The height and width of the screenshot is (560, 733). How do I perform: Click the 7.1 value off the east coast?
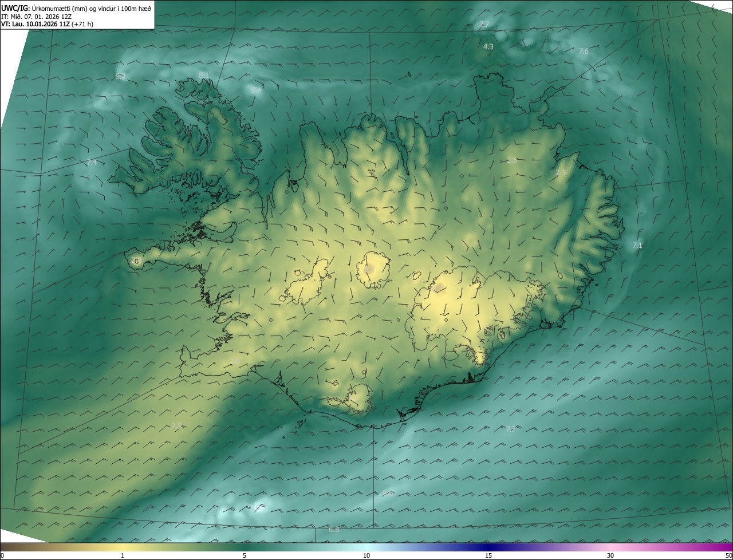[x=637, y=245]
